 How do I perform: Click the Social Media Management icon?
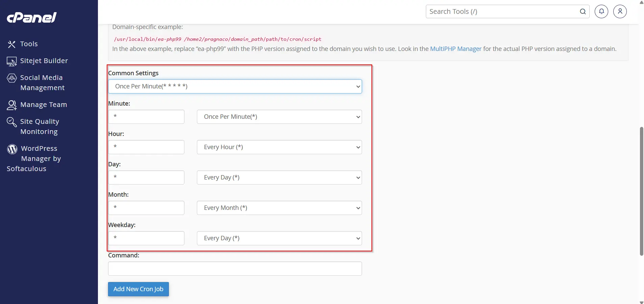coord(12,78)
